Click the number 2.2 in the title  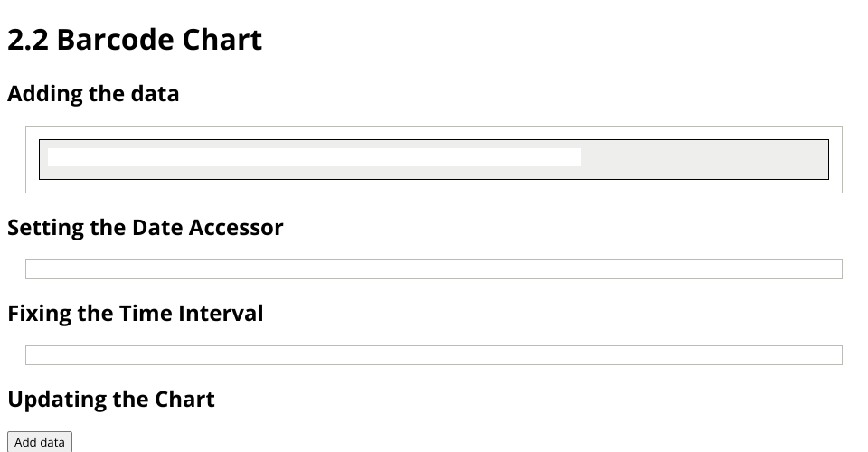pos(27,40)
